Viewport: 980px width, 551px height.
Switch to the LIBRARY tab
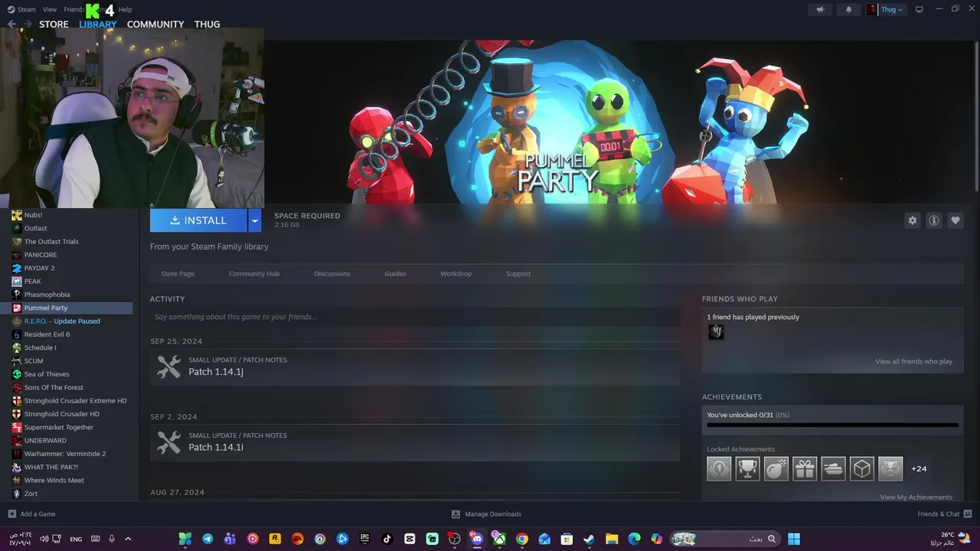coord(98,24)
